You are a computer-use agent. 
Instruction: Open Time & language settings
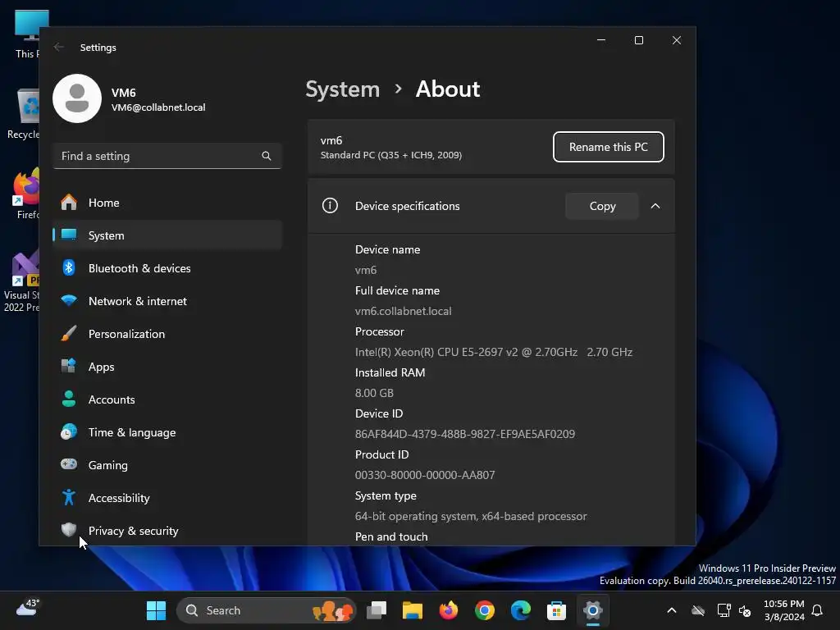coord(167,432)
